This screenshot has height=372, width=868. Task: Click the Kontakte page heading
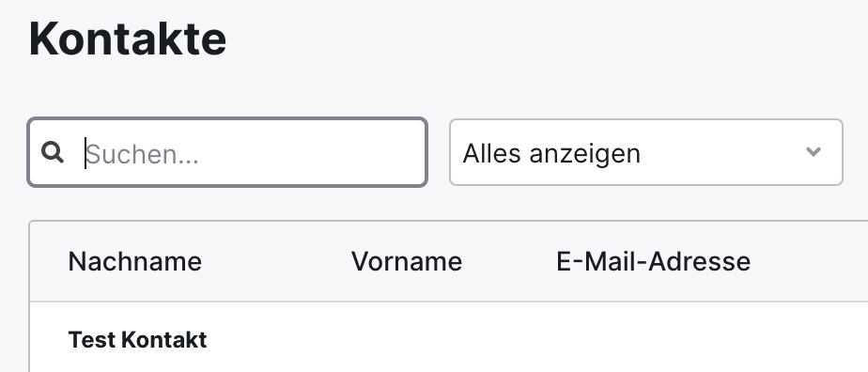click(128, 39)
